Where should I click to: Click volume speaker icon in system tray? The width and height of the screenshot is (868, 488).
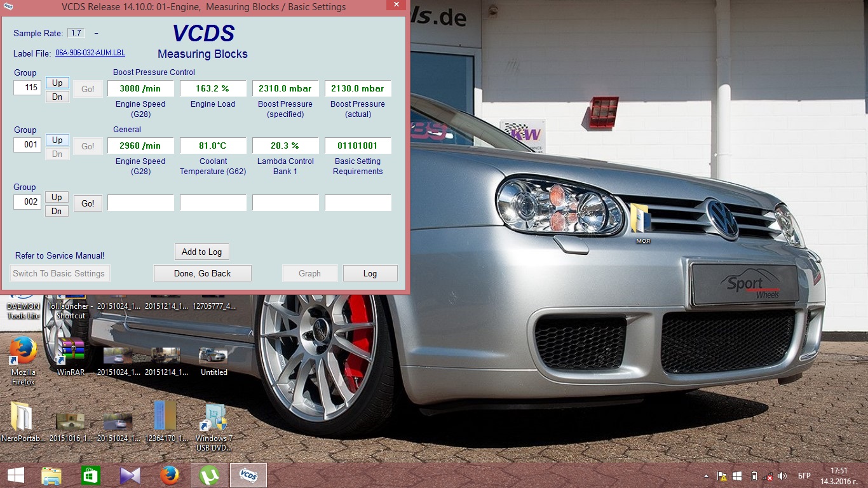pos(782,476)
